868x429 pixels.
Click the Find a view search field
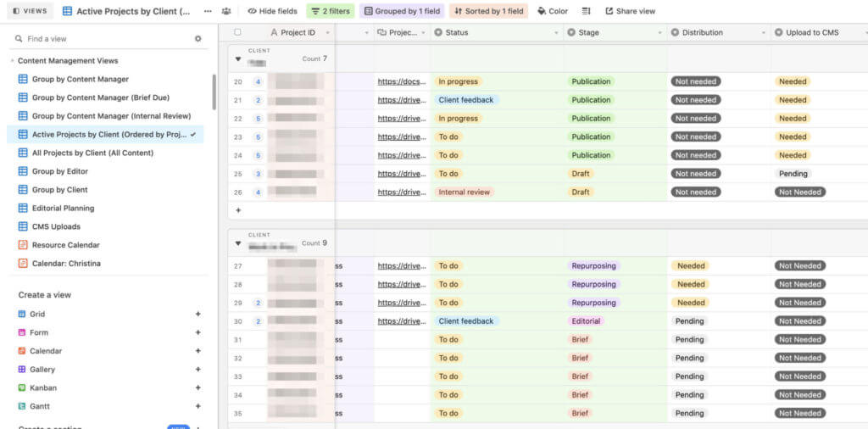(102, 39)
